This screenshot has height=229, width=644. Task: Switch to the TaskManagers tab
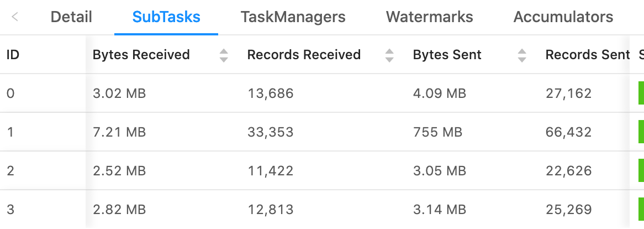293,17
